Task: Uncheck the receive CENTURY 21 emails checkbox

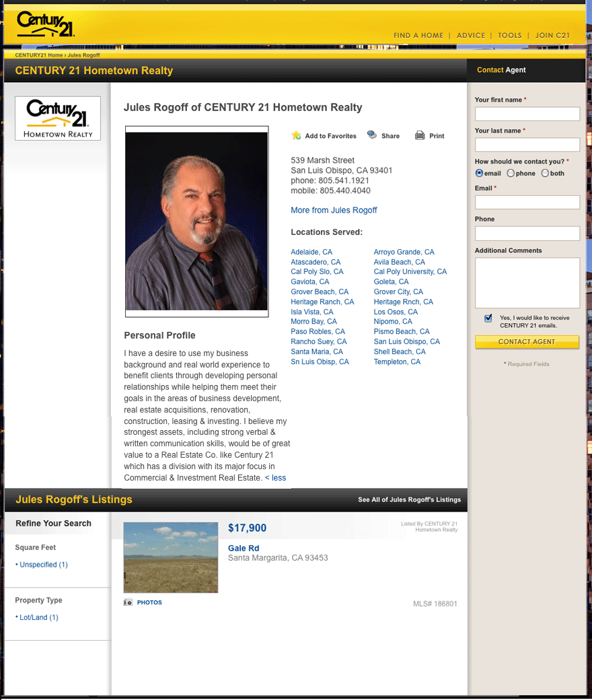Action: point(488,318)
